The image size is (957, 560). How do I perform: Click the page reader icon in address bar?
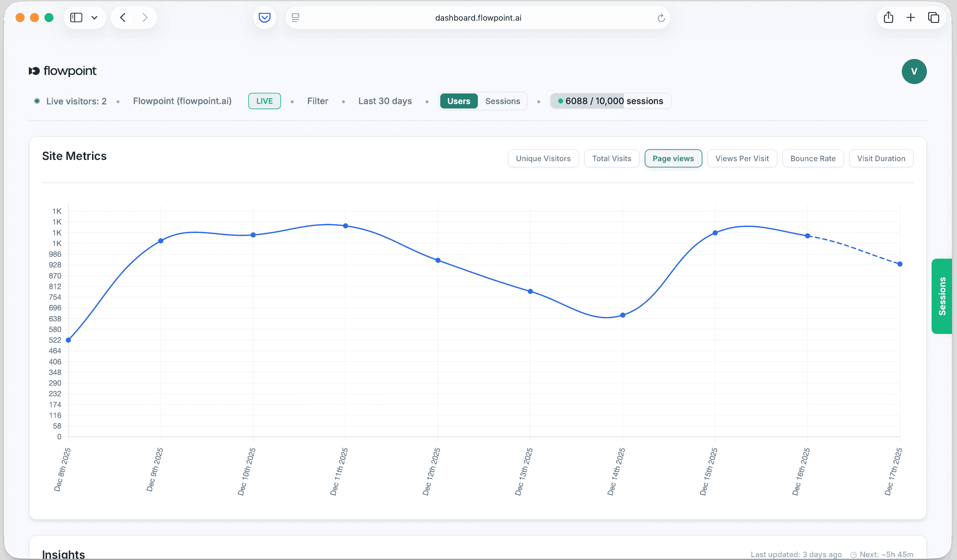click(295, 18)
